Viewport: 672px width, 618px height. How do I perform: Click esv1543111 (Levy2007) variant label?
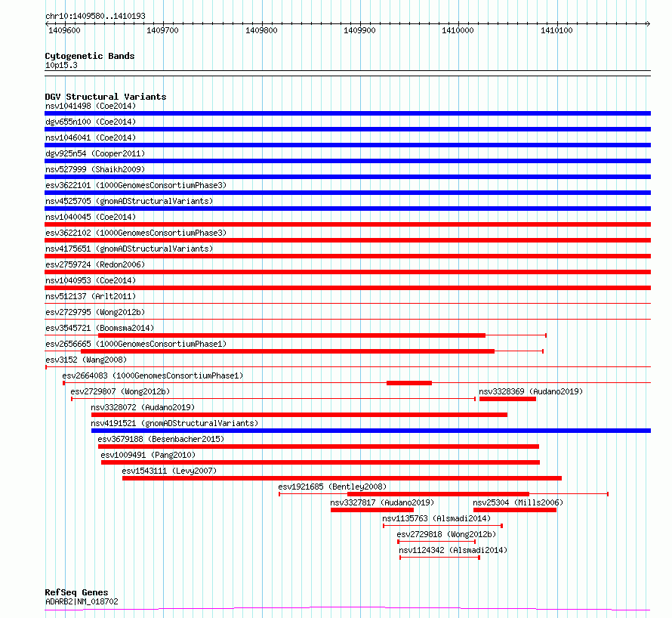click(169, 471)
